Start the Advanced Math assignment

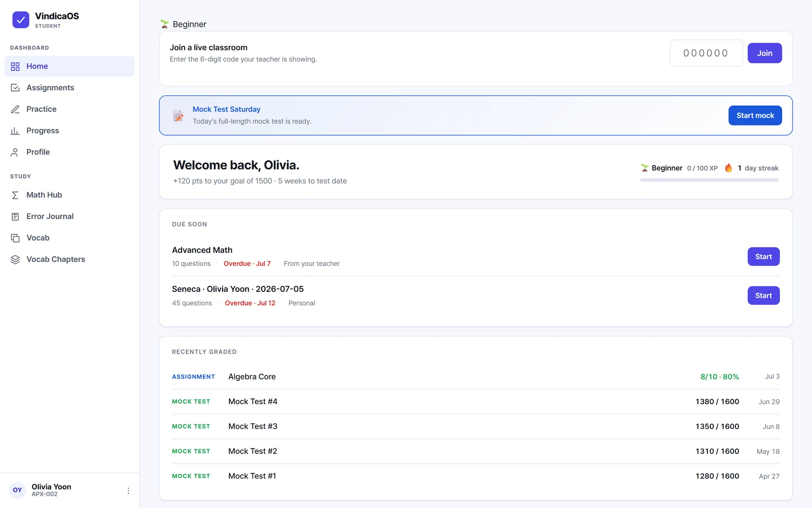pyautogui.click(x=764, y=257)
